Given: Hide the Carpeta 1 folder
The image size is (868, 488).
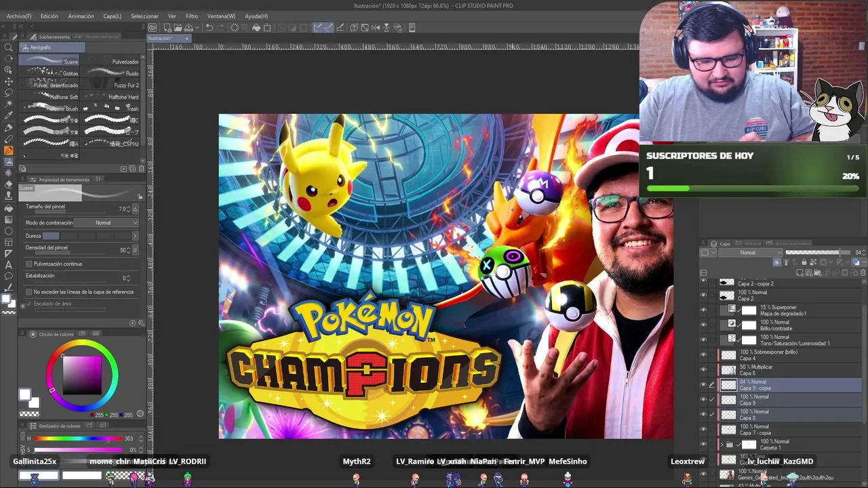Looking at the screenshot, I should 703,445.
